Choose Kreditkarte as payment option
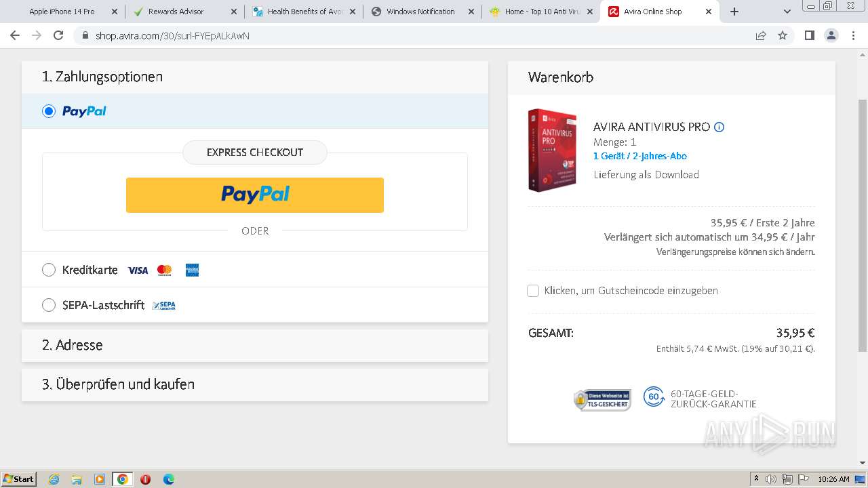Screen dimensions: 868x488 [x=49, y=270]
